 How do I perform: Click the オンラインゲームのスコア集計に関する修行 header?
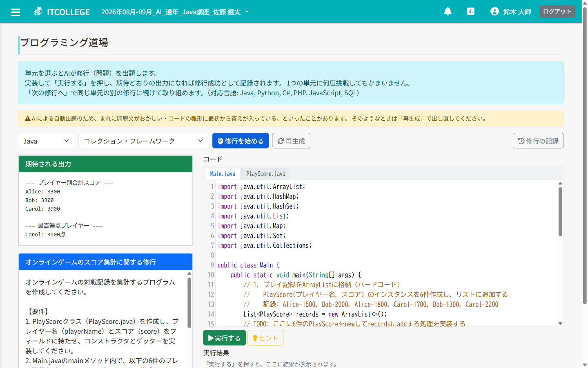[x=105, y=262]
